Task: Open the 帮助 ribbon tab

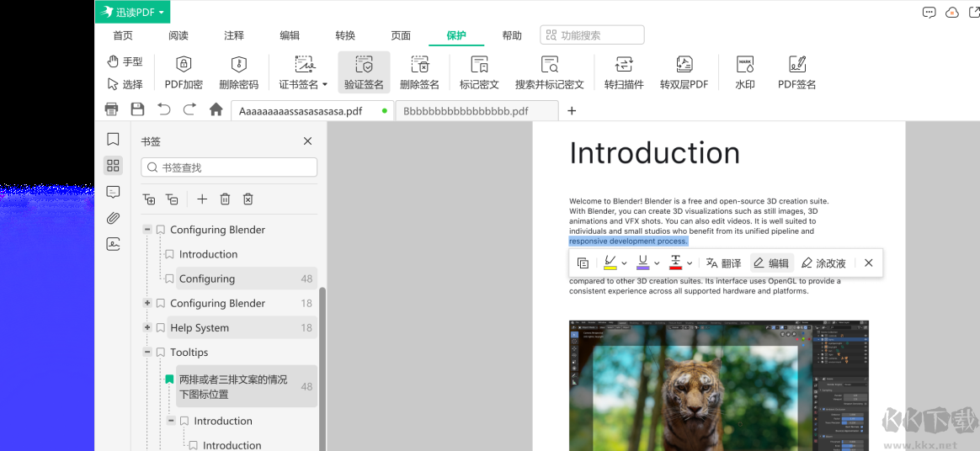Action: (x=512, y=35)
